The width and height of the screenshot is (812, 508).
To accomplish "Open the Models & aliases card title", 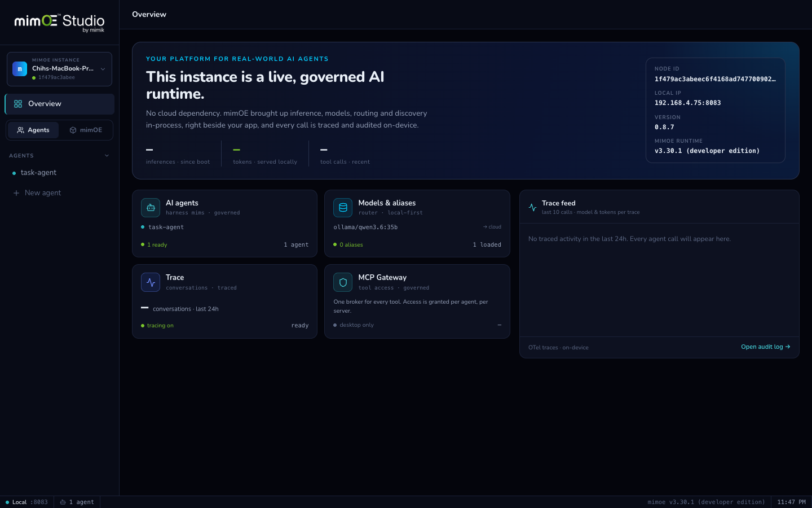I will pos(387,203).
